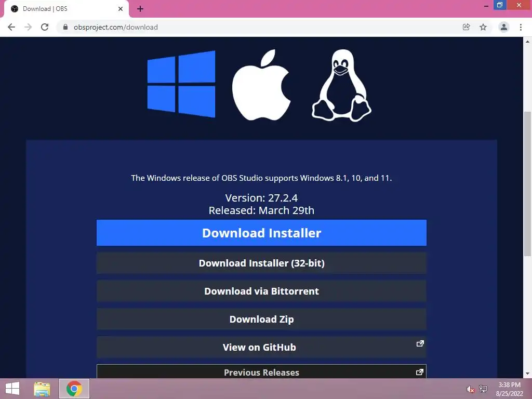Open View on GitHub link
Image resolution: width=532 pixels, height=399 pixels.
[x=261, y=347]
